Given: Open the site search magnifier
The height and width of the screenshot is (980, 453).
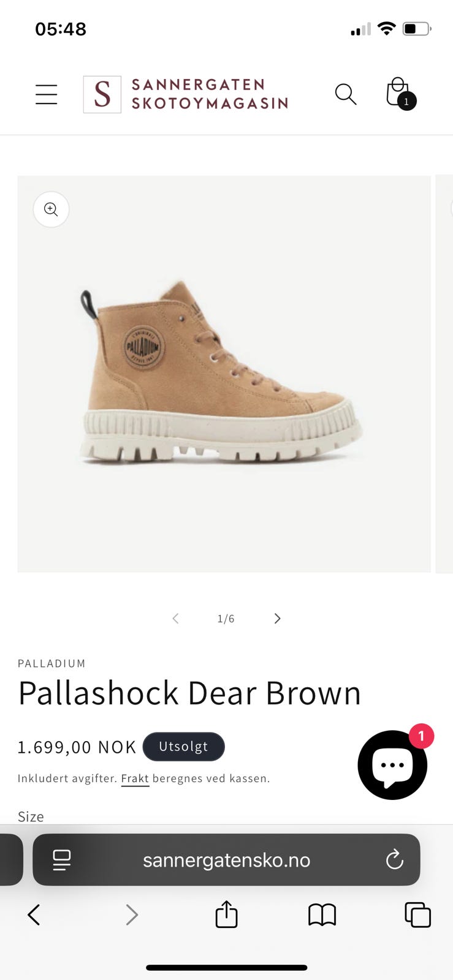Looking at the screenshot, I should click(346, 94).
